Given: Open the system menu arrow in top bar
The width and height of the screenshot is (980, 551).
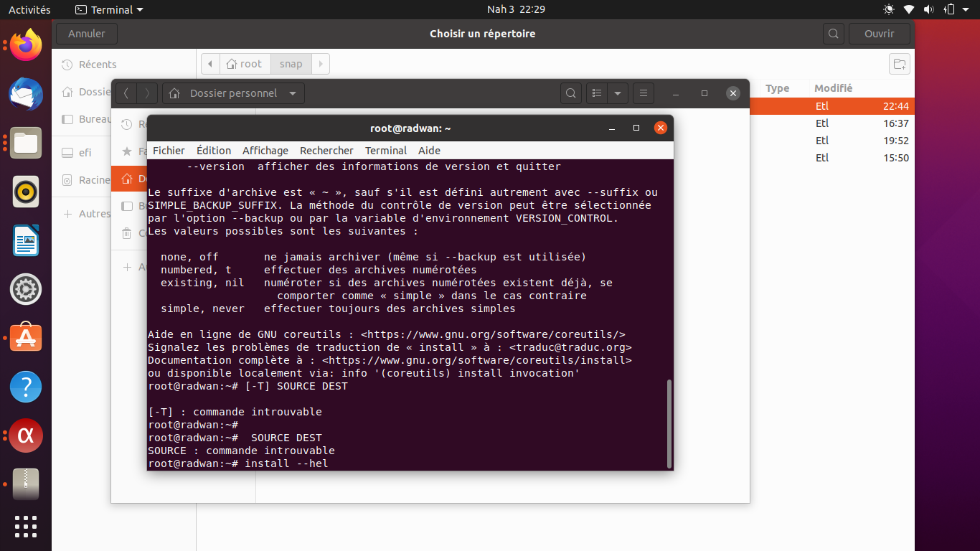Looking at the screenshot, I should tap(967, 10).
